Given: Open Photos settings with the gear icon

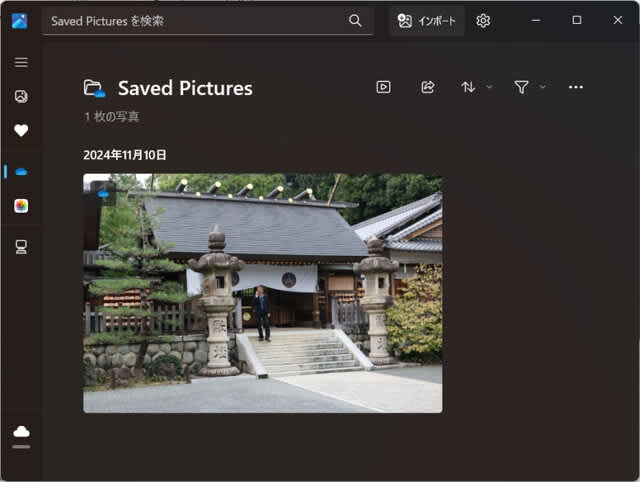Looking at the screenshot, I should pos(483,21).
